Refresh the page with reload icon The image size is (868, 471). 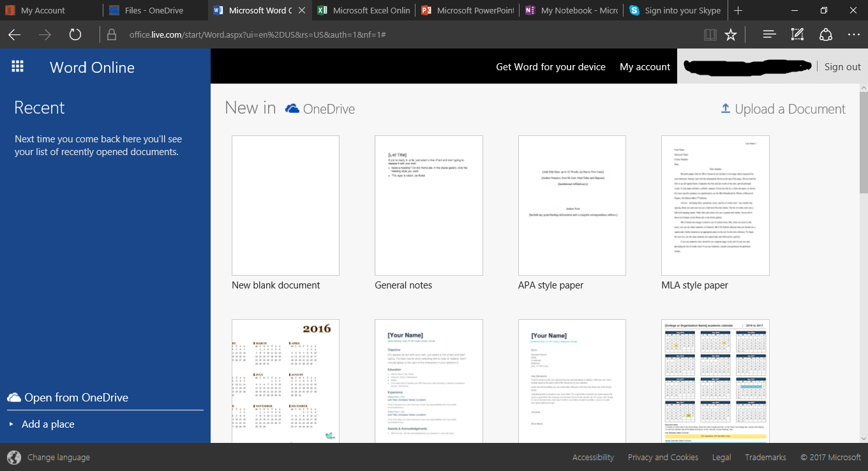75,34
